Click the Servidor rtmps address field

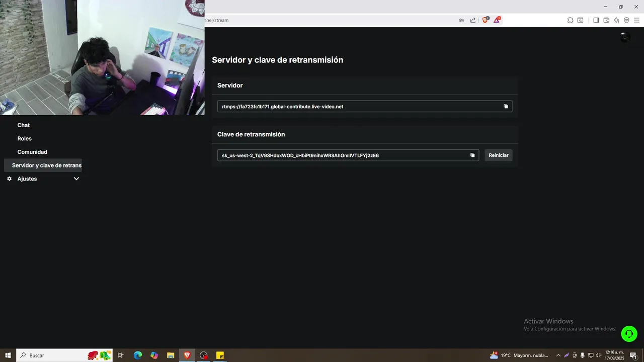pos(365,107)
